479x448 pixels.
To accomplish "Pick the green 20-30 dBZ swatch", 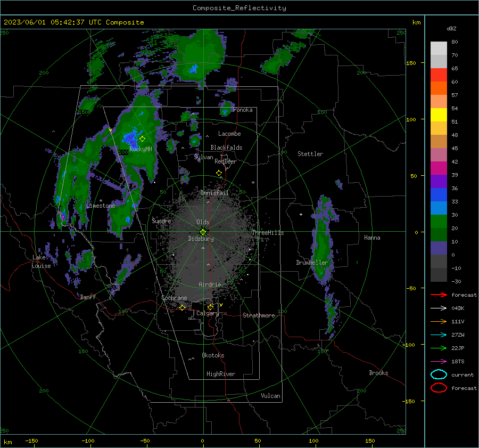I will 439,222.
